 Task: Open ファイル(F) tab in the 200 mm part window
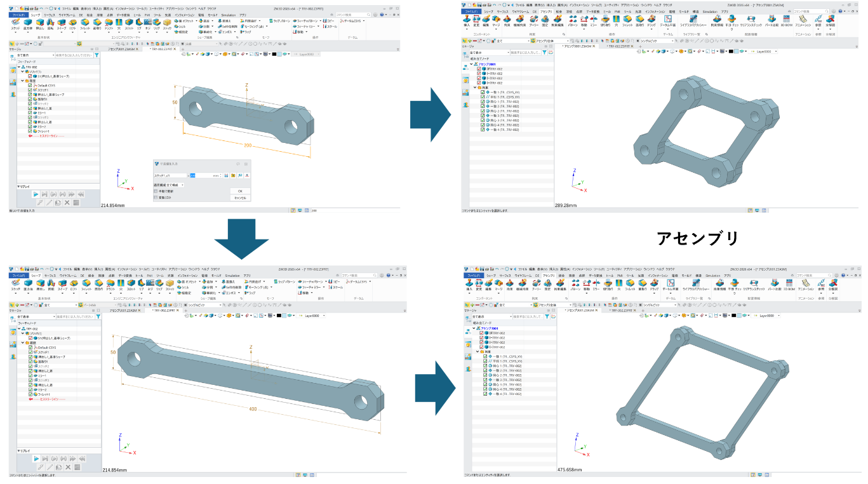click(18, 15)
